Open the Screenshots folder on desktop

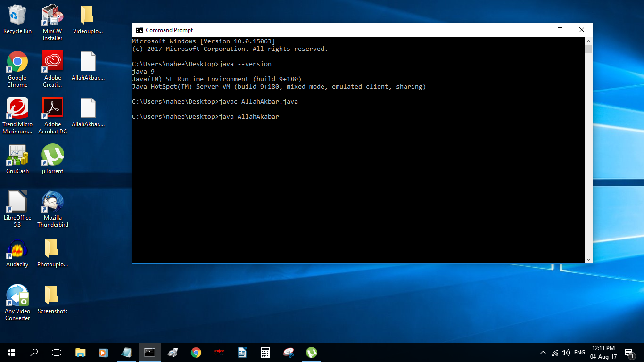click(x=53, y=299)
